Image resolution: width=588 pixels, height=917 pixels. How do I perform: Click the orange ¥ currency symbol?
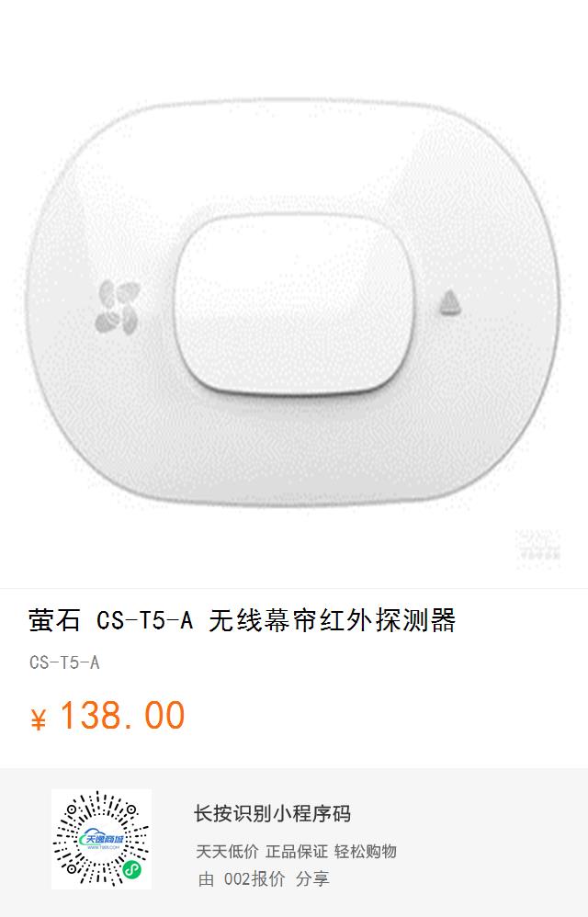coord(38,719)
